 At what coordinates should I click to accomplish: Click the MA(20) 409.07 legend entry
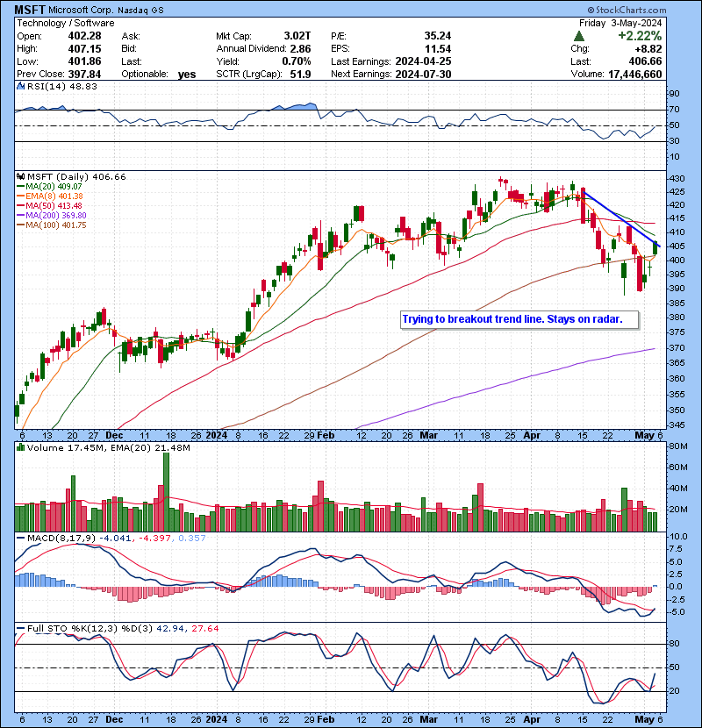pos(48,187)
